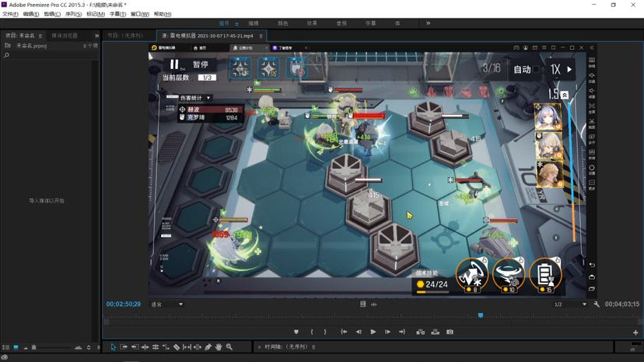The width and height of the screenshot is (644, 362).
Task: Open the 窗口(W) menu
Action: pos(140,14)
